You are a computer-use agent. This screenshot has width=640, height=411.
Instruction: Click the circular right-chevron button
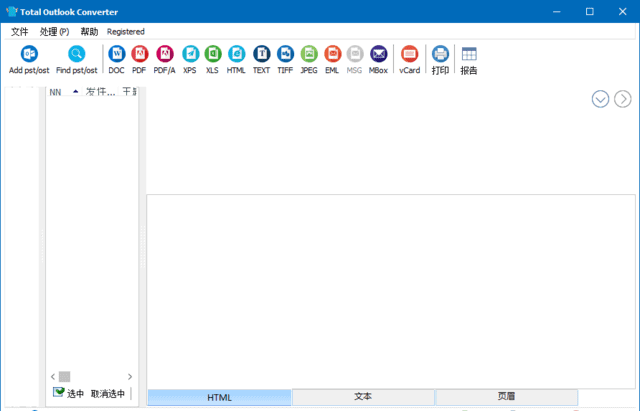622,99
